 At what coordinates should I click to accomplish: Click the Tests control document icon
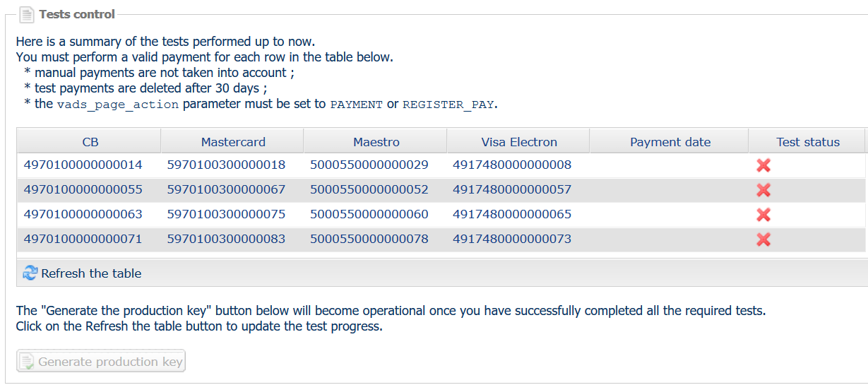[27, 14]
